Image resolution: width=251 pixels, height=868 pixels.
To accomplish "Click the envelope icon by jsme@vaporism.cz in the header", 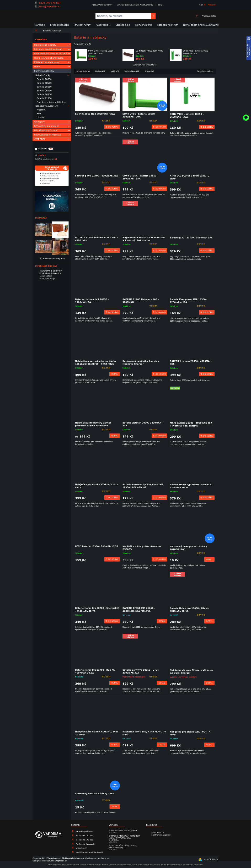I will point(36,6).
